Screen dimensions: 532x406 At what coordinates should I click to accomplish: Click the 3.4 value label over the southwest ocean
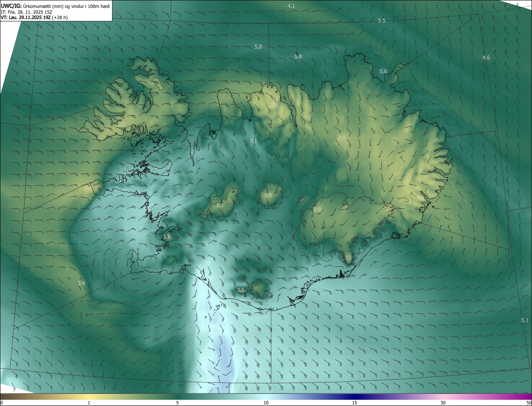point(81,283)
